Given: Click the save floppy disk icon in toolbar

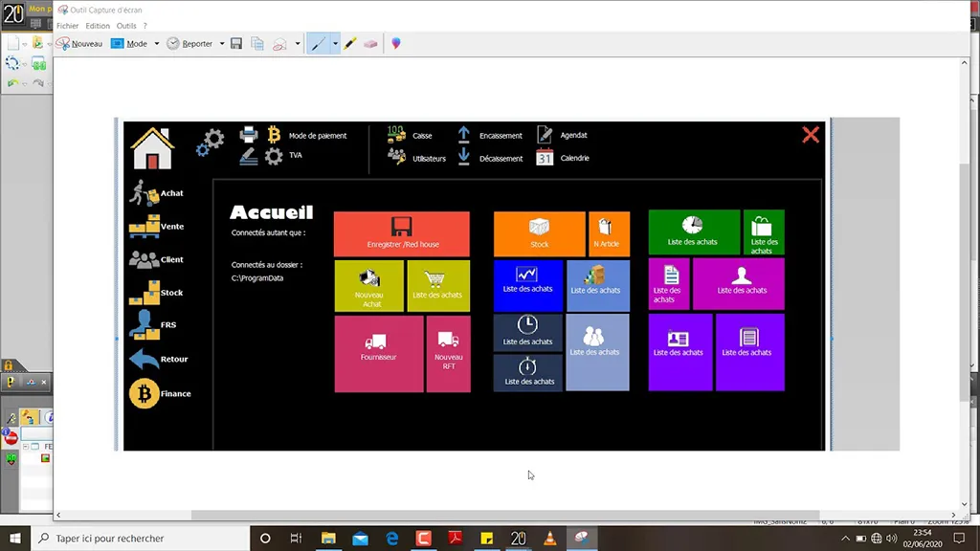Looking at the screenshot, I should click(x=236, y=44).
